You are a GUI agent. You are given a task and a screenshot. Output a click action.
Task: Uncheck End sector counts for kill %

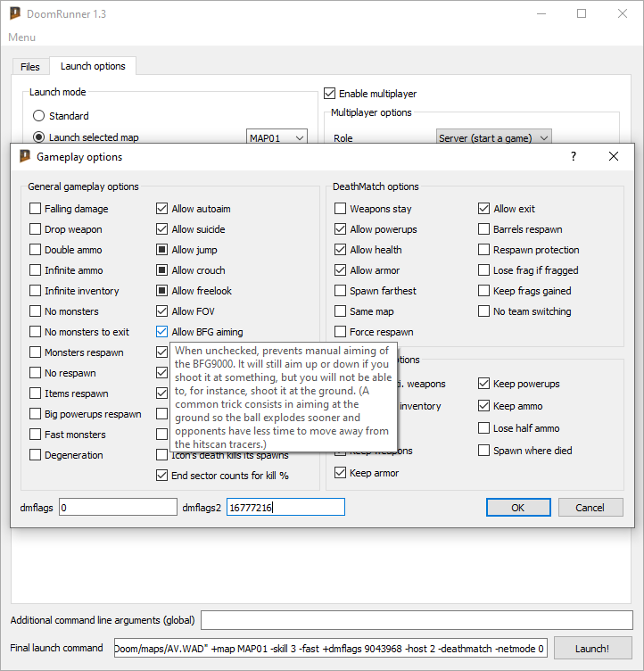coord(161,476)
